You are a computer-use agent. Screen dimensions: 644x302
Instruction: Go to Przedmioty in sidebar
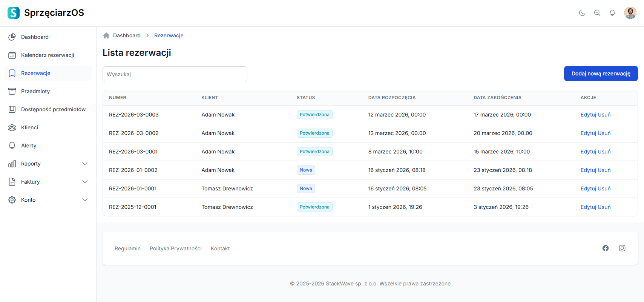[35, 91]
